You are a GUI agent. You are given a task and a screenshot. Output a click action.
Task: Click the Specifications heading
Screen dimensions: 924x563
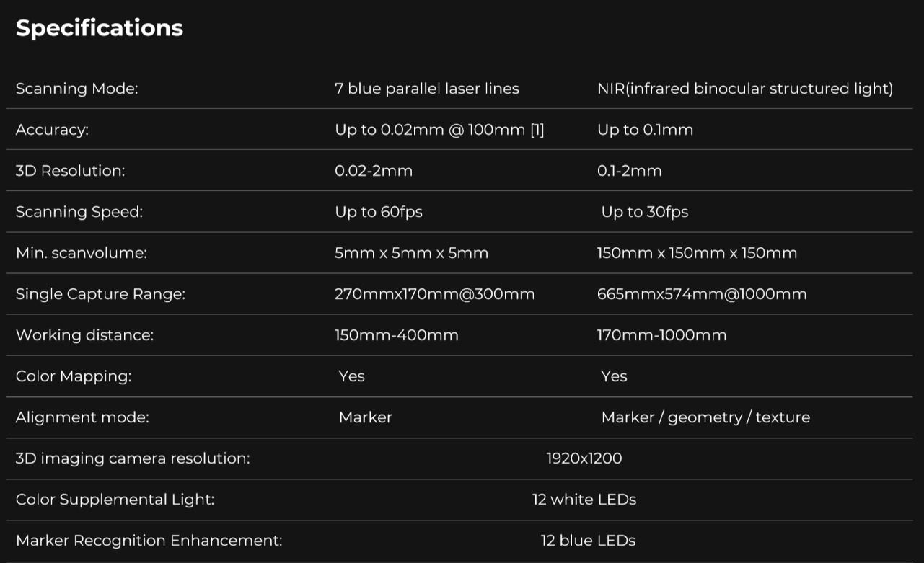(x=100, y=28)
